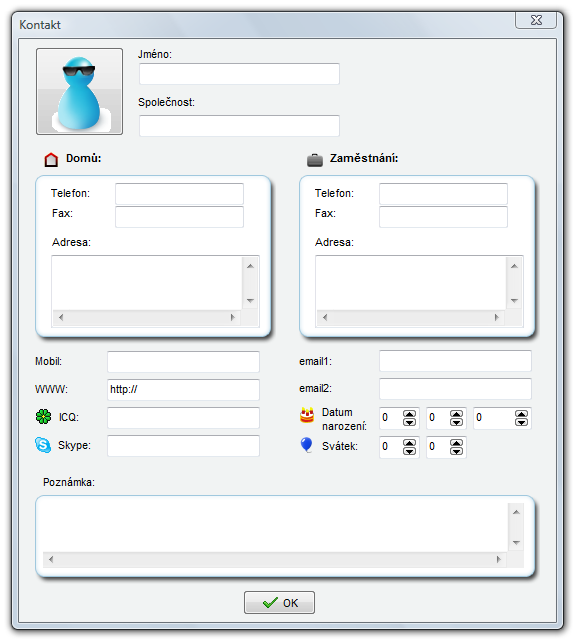
Task: Confirm the dialog with OK button
Action: [279, 602]
